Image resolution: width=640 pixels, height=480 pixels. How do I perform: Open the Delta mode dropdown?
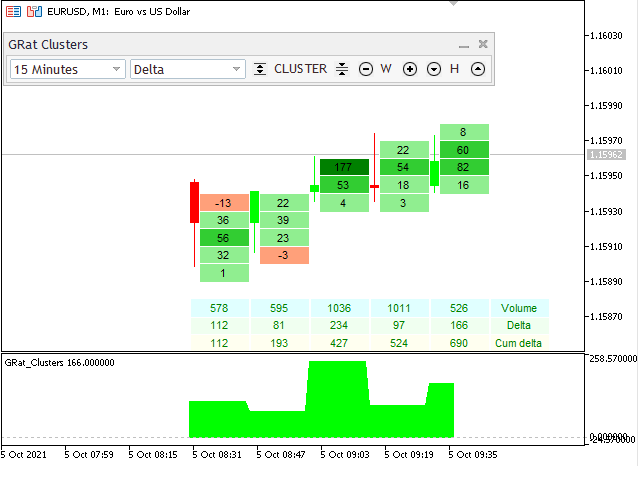pos(188,69)
